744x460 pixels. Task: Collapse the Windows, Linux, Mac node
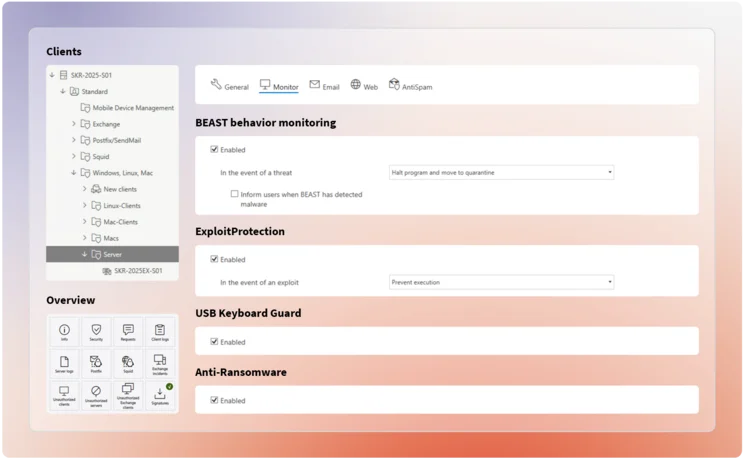pyautogui.click(x=74, y=173)
